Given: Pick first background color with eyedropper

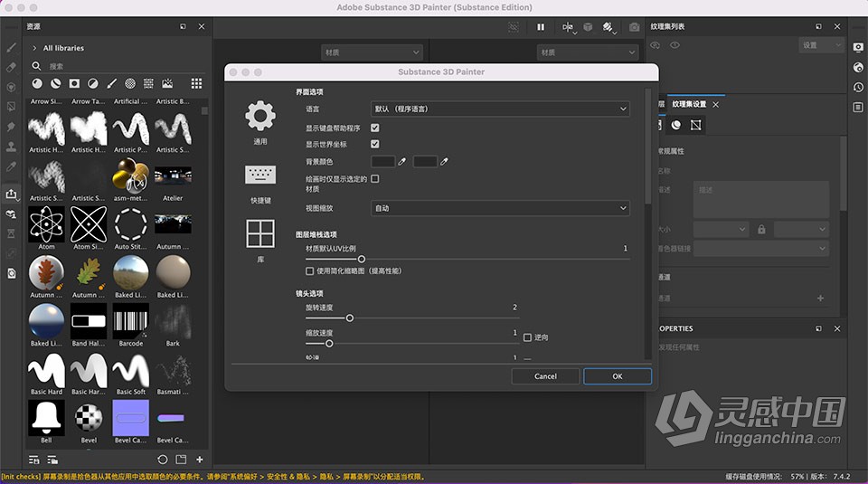Looking at the screenshot, I should (402, 162).
